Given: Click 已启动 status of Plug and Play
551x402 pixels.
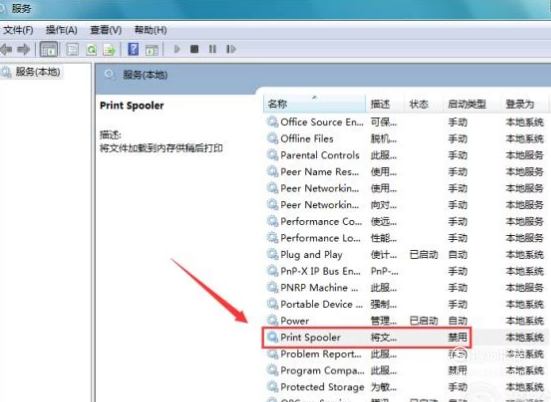Looking at the screenshot, I should [x=424, y=254].
